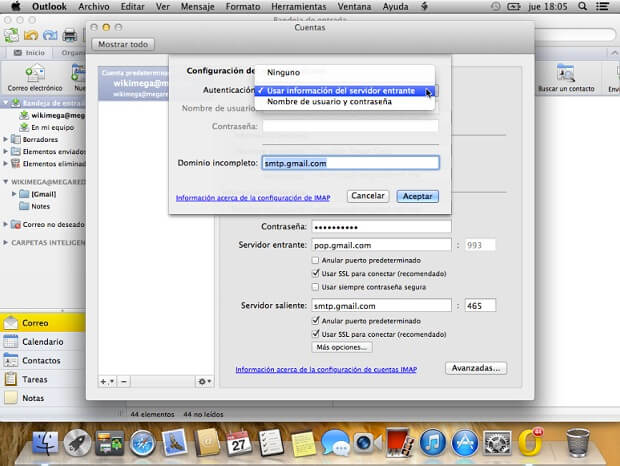Toggle Usar SSL para conectar under Servidor entrante

[x=315, y=273]
